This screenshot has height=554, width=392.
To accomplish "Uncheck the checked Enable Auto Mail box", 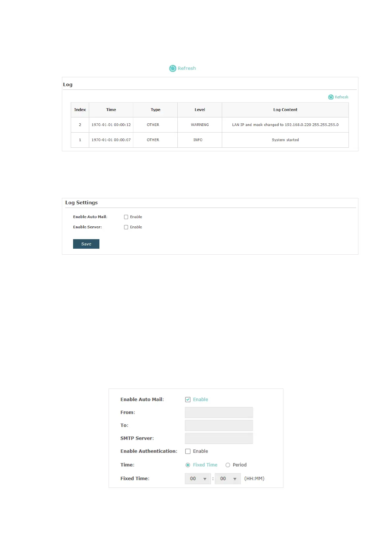I will tap(188, 399).
